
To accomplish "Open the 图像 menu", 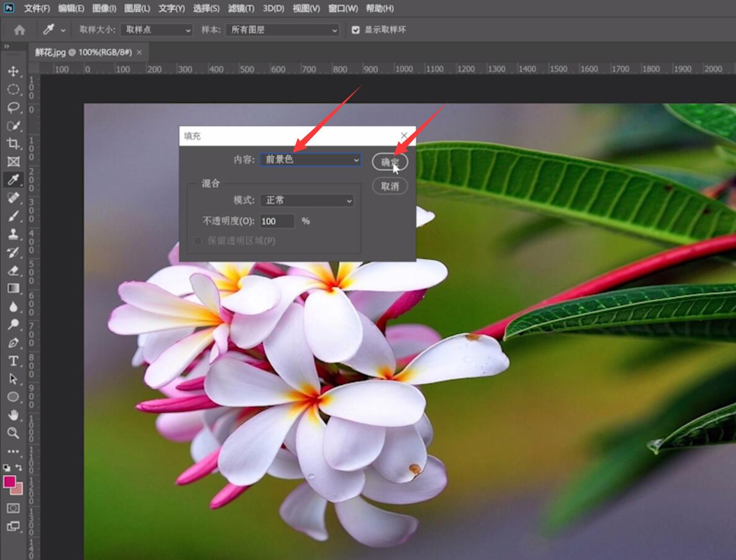I will [x=104, y=9].
